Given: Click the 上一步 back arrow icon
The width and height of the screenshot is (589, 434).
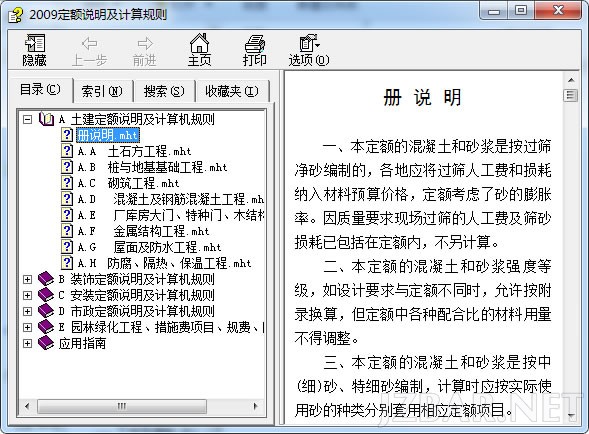Looking at the screenshot, I should click(89, 44).
